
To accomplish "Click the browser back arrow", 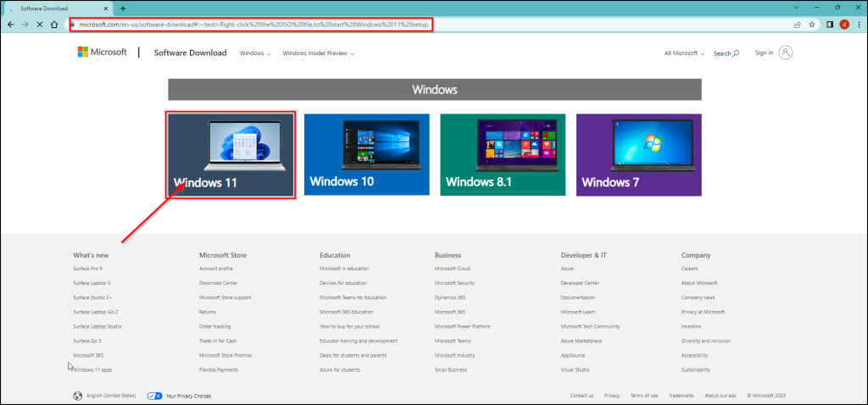I will [11, 25].
